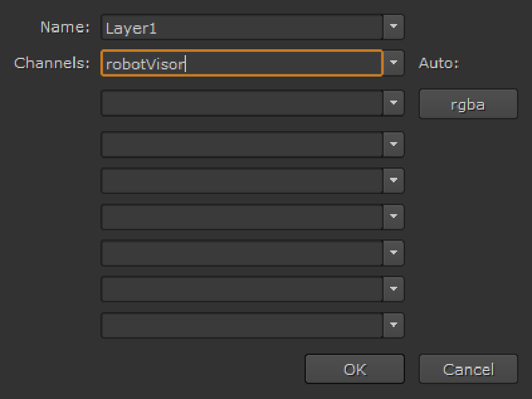Click the fourth empty channel field
Viewport: 532px width, 399px height.
point(242,181)
